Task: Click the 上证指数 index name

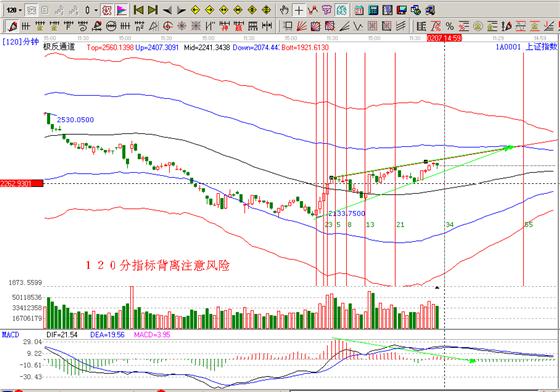Action: [541, 46]
